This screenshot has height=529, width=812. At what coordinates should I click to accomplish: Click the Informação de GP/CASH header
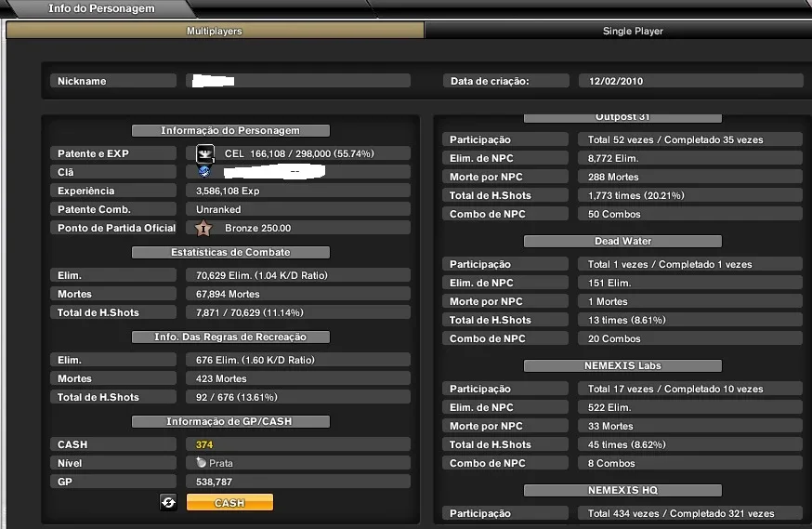(x=230, y=421)
